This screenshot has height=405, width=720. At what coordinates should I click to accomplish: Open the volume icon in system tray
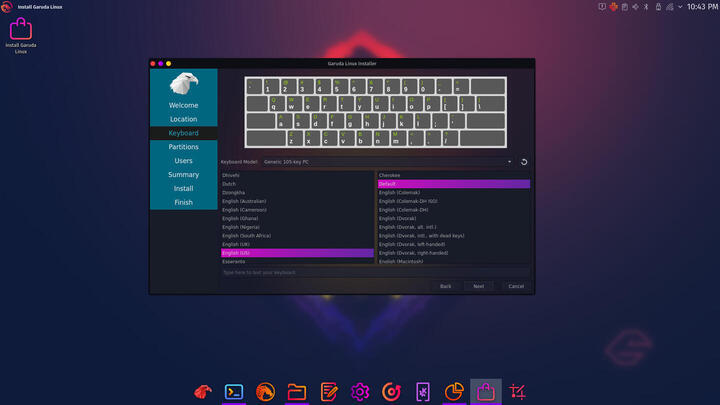click(x=636, y=7)
